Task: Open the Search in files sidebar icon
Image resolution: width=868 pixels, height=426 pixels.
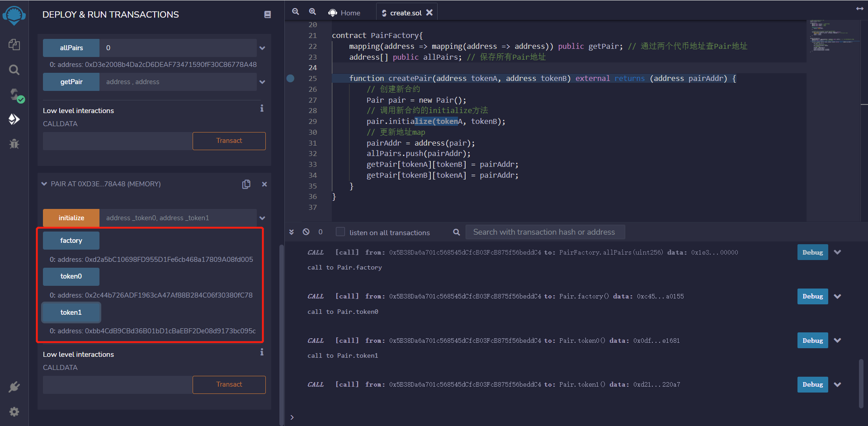Action: click(14, 70)
